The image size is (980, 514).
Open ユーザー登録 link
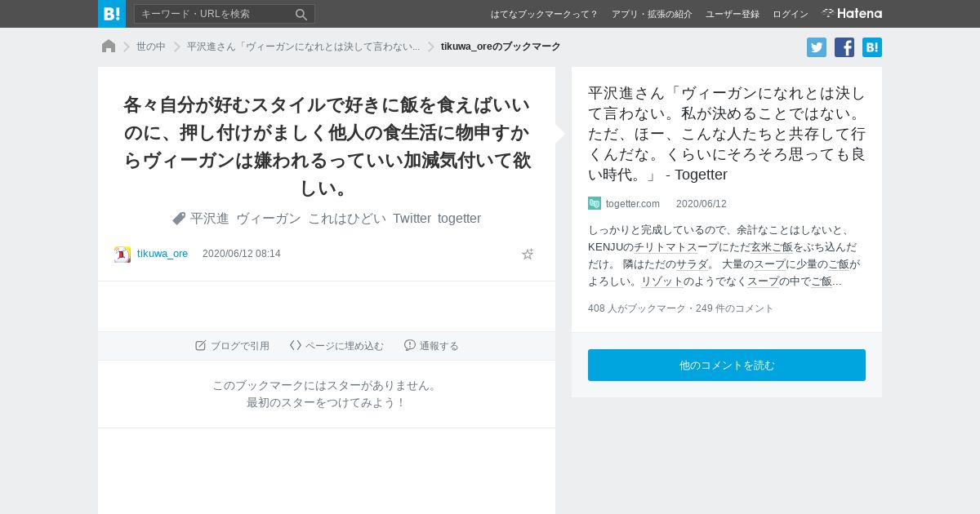(733, 14)
